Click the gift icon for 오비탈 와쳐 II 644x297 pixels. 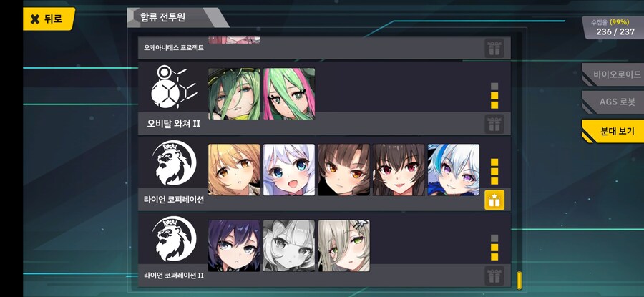pos(494,124)
